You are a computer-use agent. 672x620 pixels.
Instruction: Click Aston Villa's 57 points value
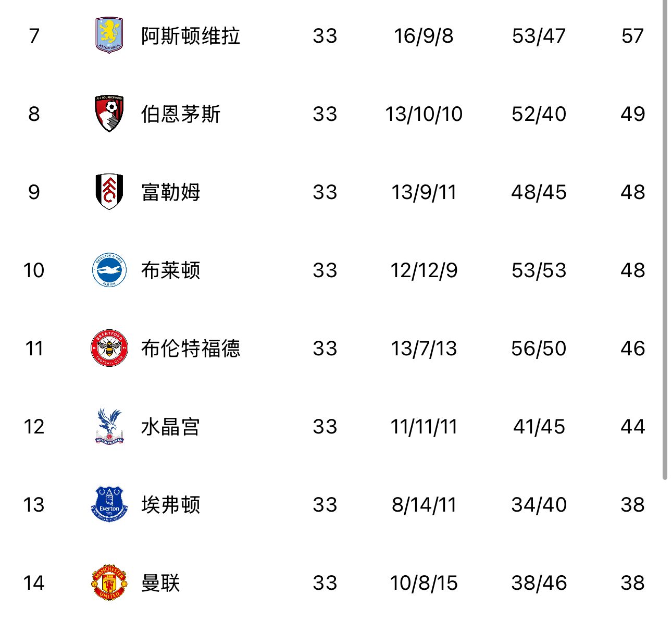(632, 36)
